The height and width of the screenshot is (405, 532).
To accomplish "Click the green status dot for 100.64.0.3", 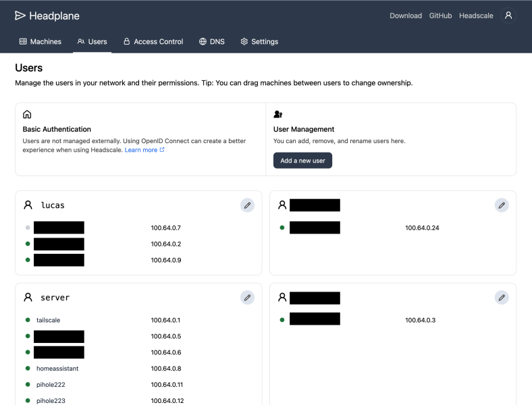I will tap(282, 320).
